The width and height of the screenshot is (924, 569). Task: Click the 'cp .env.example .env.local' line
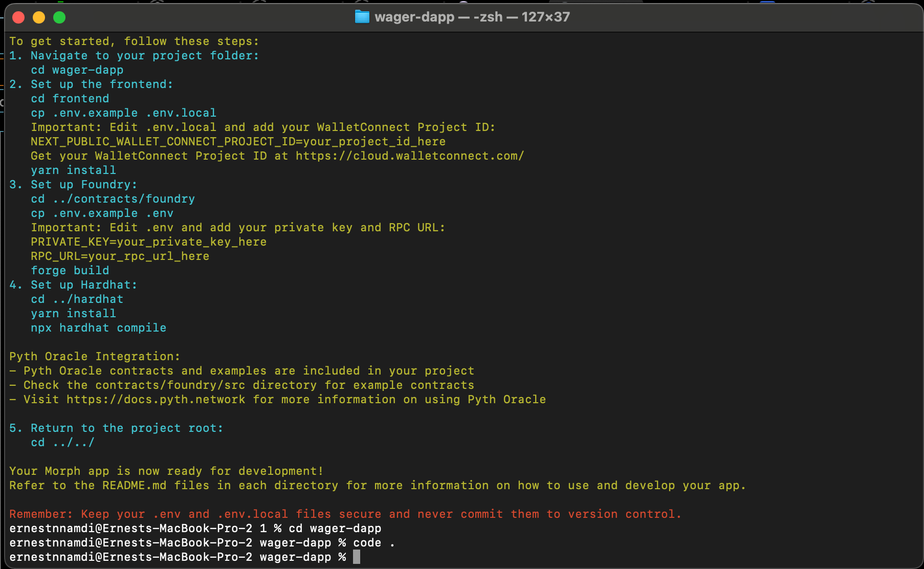click(x=123, y=113)
